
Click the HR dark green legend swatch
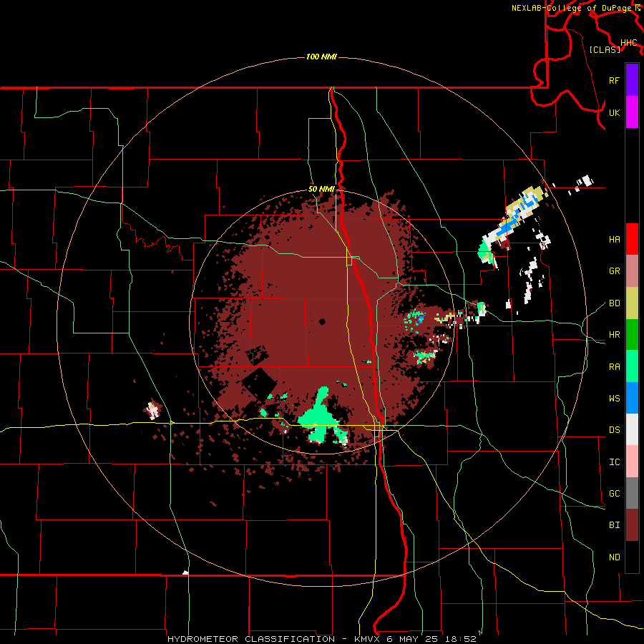click(632, 335)
